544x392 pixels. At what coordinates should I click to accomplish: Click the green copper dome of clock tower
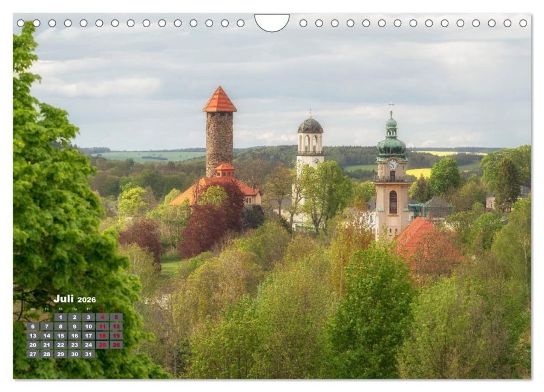pyautogui.click(x=392, y=144)
